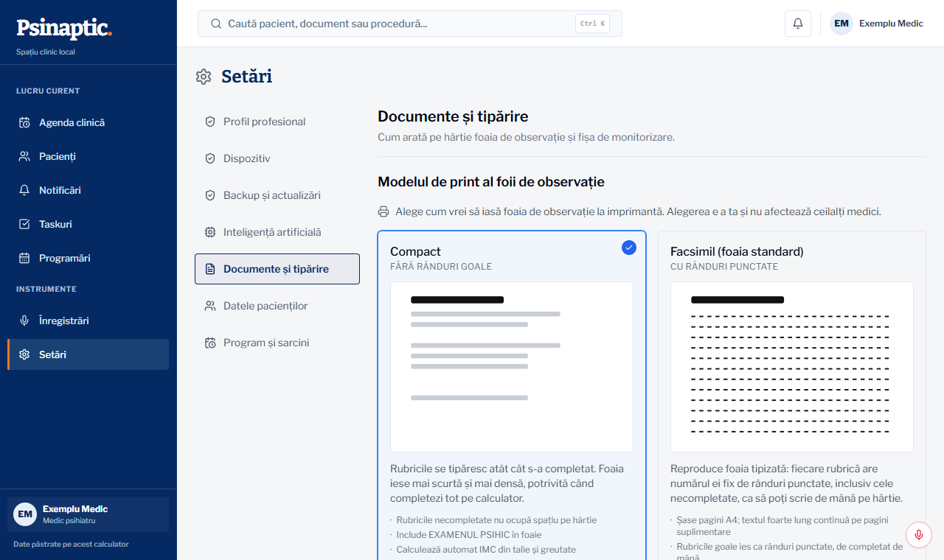This screenshot has width=944, height=560.
Task: Click the shield icon beside Dispozitiv
Action: pos(210,158)
